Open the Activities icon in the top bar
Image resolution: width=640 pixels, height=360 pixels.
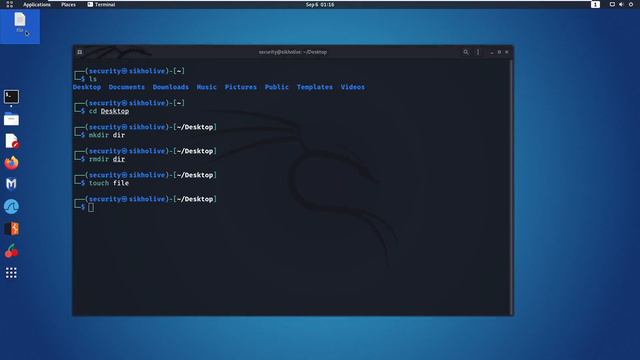point(9,4)
